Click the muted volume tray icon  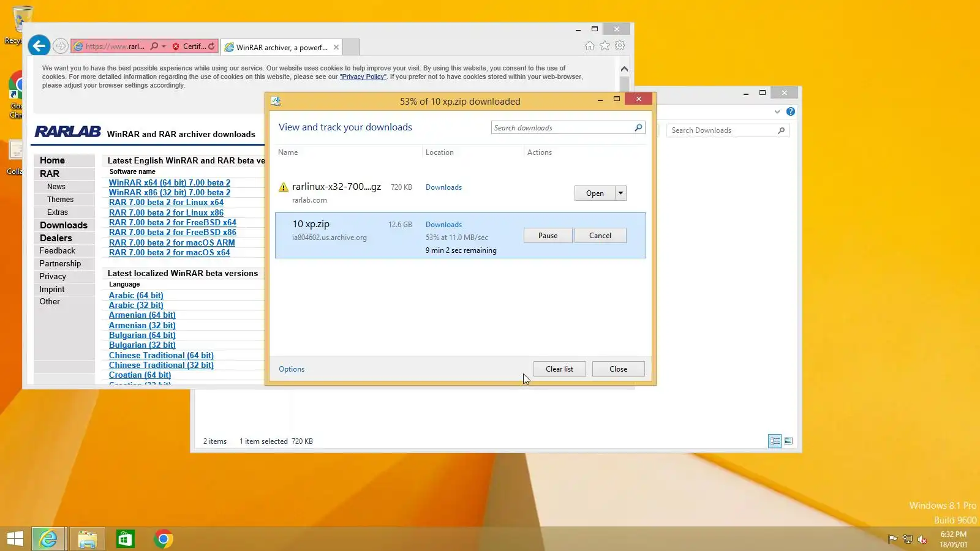922,539
